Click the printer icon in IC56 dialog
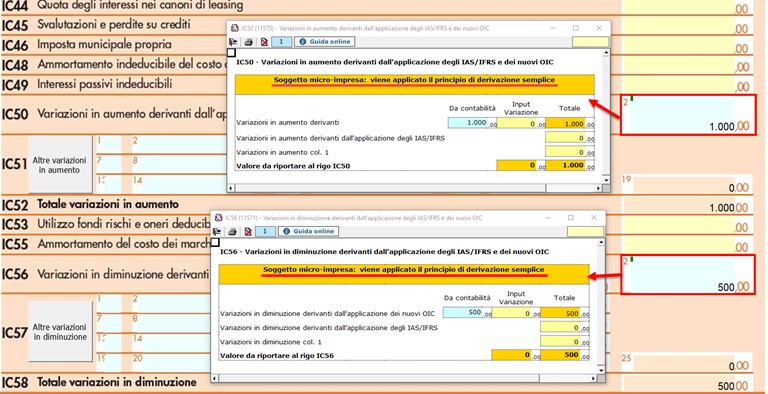The height and width of the screenshot is (394, 768). [233, 231]
